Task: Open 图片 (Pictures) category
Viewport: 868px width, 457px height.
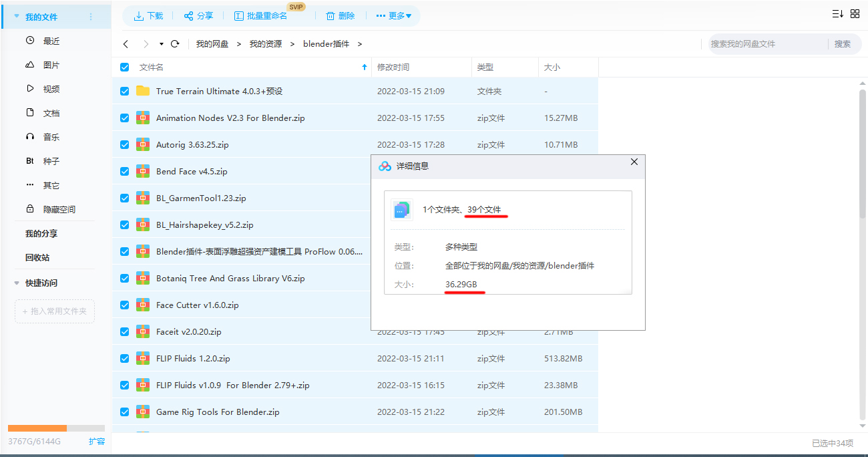Action: 51,65
